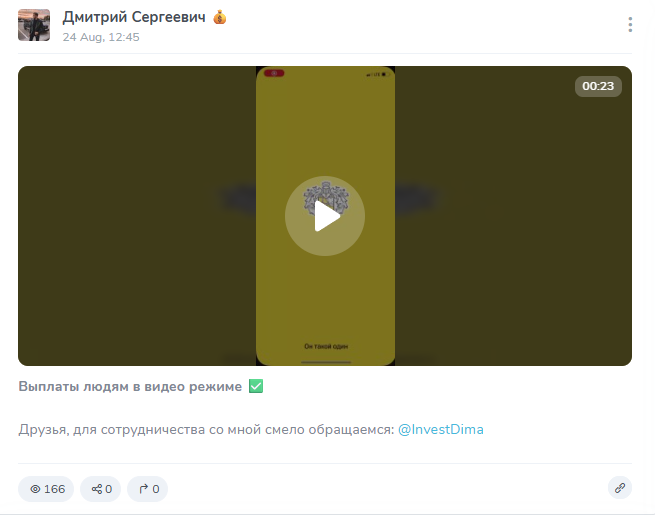Click the home indicator bar on phone preview
This screenshot has width=655, height=515.
tap(326, 362)
